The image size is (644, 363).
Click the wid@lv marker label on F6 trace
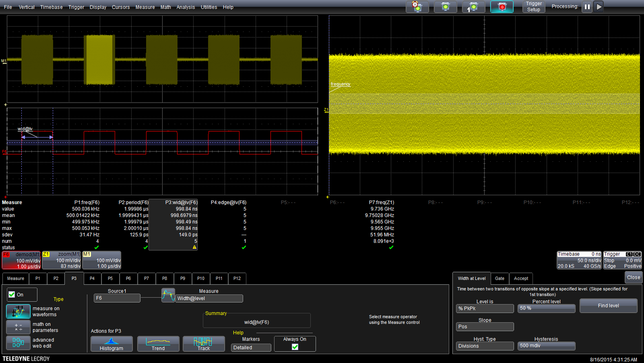pos(25,129)
